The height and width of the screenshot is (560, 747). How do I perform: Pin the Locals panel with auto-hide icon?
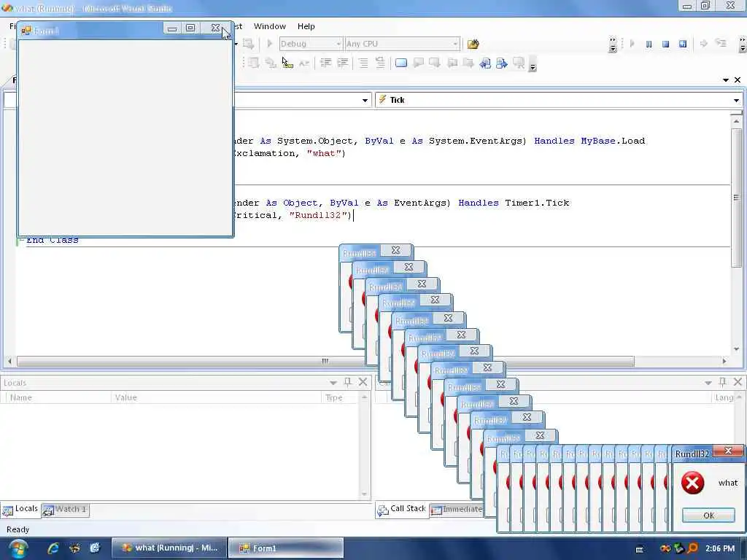(348, 382)
